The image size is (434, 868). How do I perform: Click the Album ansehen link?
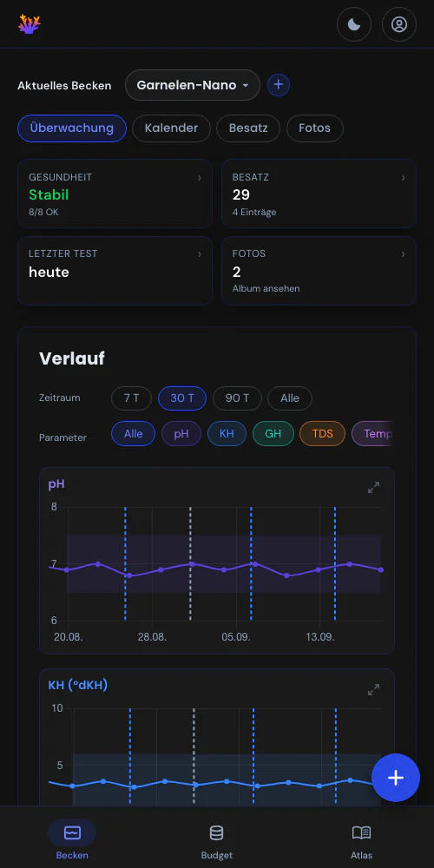click(266, 288)
